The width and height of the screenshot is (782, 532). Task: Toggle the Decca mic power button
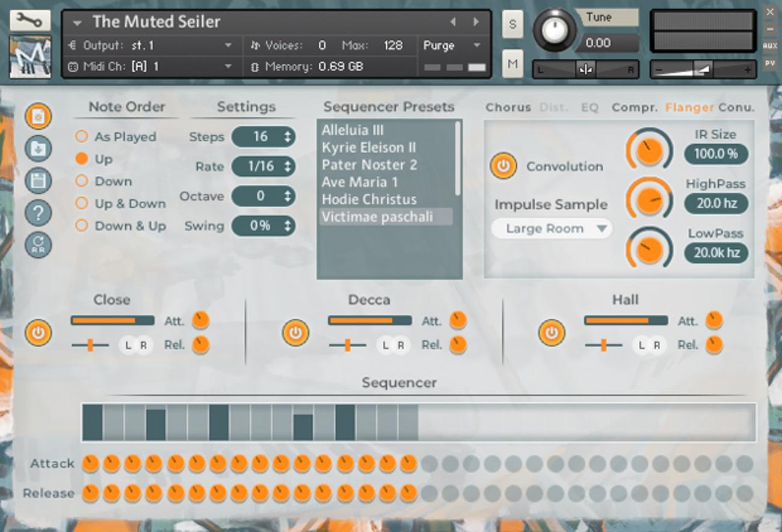(x=295, y=333)
